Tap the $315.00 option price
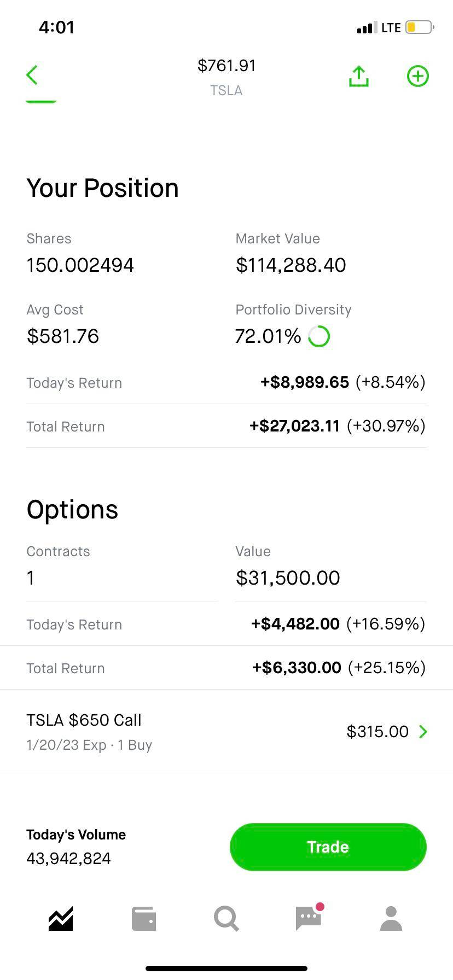The width and height of the screenshot is (453, 980). pyautogui.click(x=377, y=732)
